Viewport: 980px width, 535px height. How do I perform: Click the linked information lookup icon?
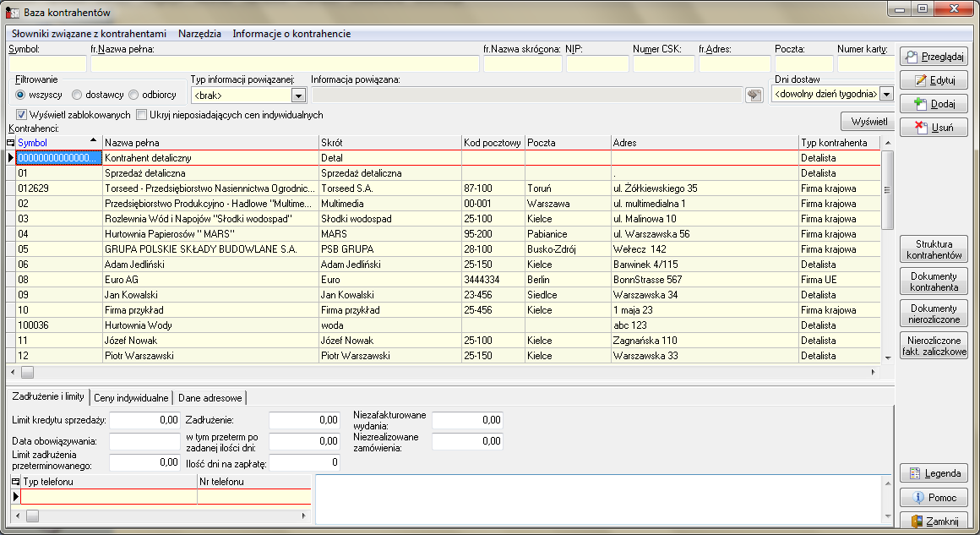coord(754,95)
